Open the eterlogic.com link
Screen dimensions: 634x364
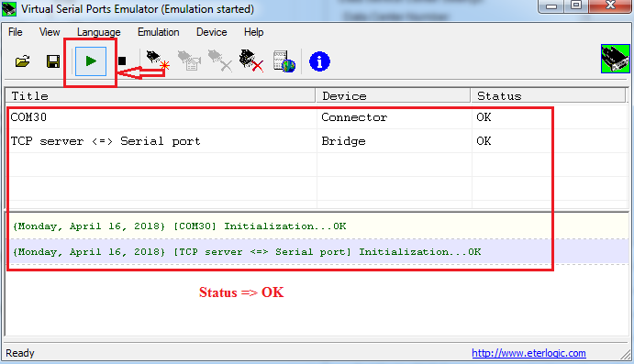tap(528, 353)
